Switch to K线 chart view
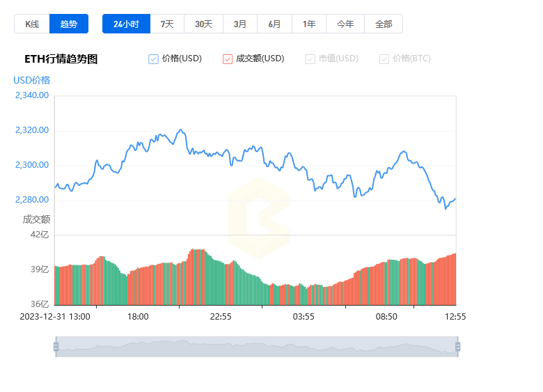The image size is (543, 392). 32,24
